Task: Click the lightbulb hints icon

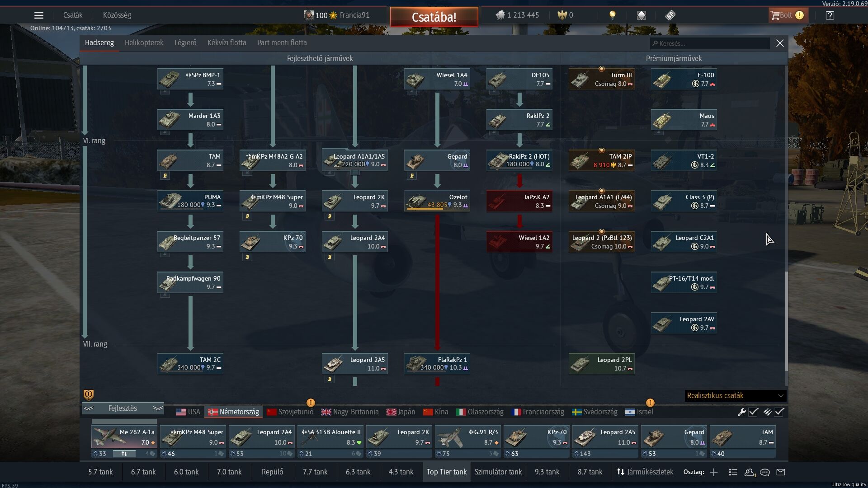Action: 613,15
